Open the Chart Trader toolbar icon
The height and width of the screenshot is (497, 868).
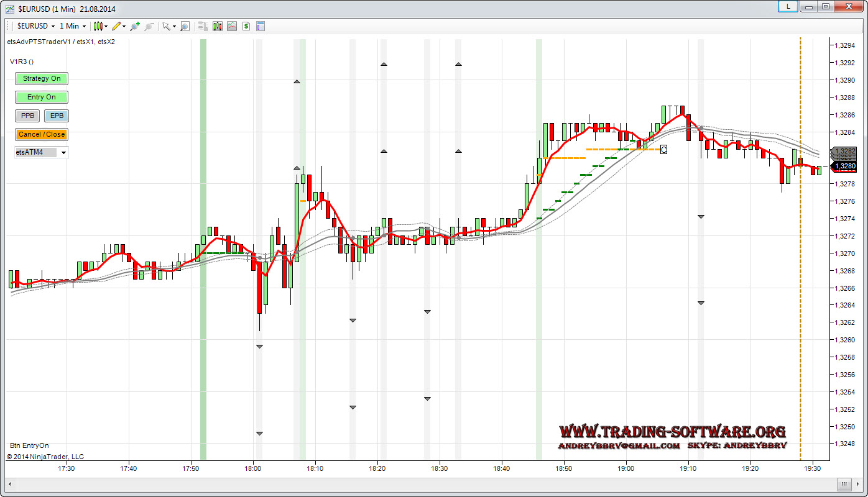202,26
